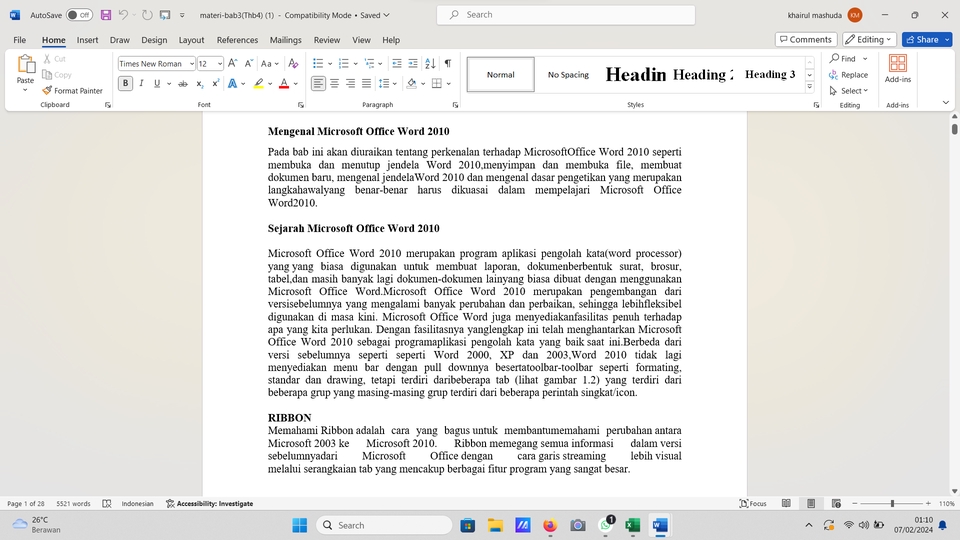Apply yellow text highlight color
Viewport: 960px width, 540px height.
[259, 83]
